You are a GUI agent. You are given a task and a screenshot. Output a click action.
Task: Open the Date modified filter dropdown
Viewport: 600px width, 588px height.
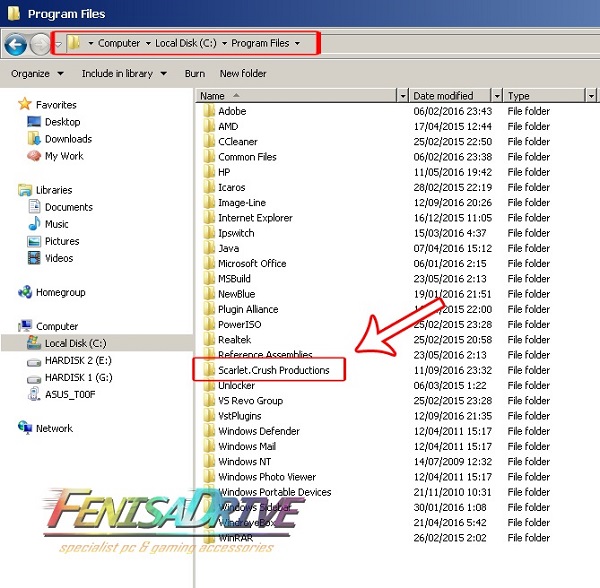point(497,96)
